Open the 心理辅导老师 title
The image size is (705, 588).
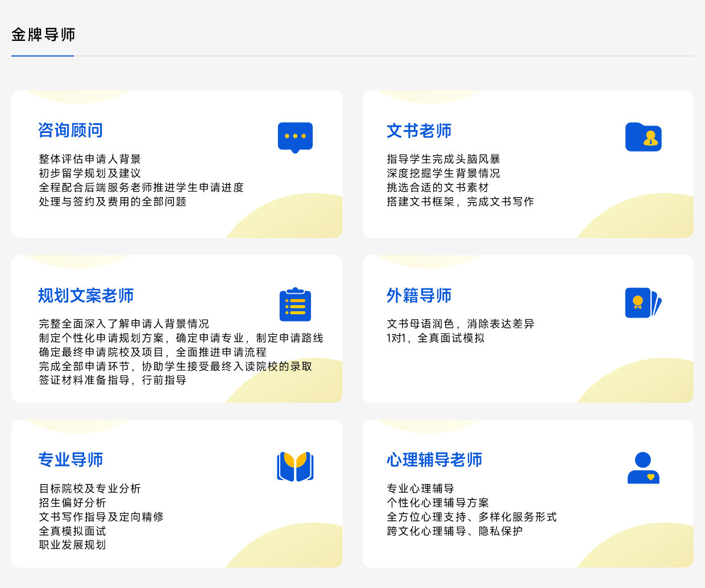[x=434, y=460]
